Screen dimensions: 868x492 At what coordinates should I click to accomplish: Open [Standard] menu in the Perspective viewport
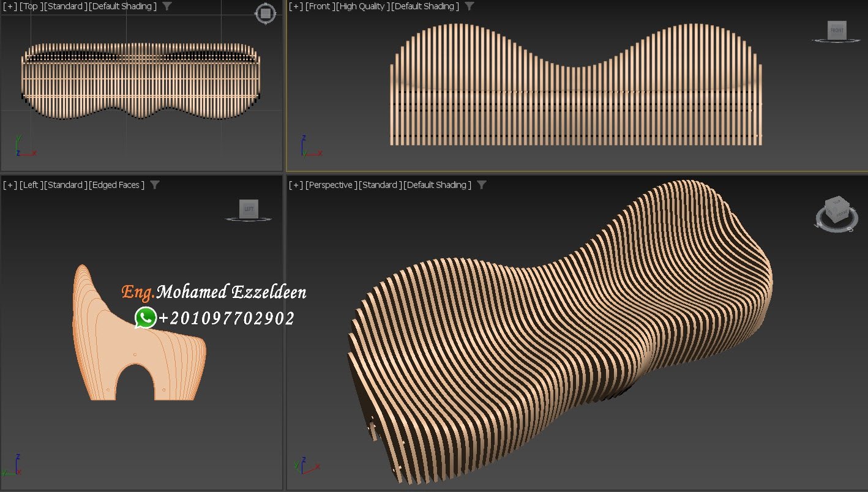[x=381, y=185]
